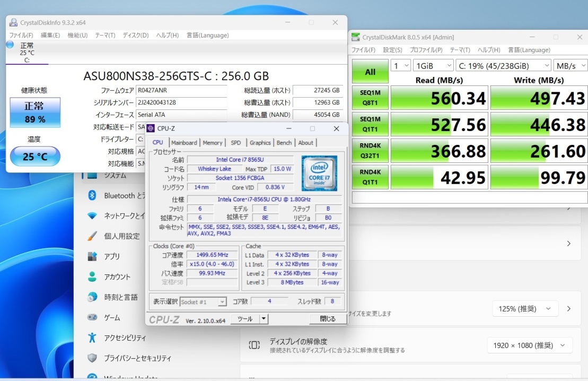The image size is (588, 381).
Task: Click the blue disk status circle for drive C:
Action: click(10, 45)
